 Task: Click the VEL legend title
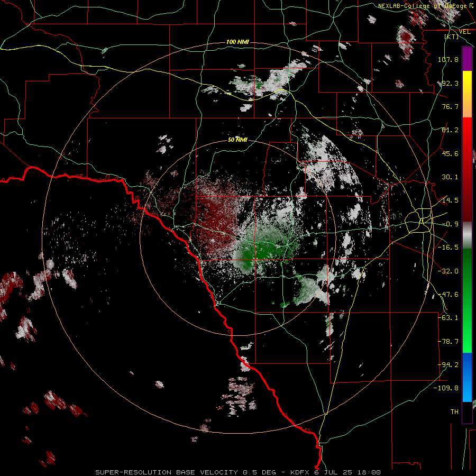click(464, 32)
